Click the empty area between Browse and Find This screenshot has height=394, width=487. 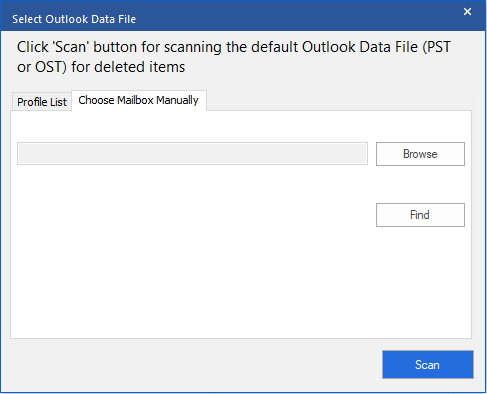420,184
